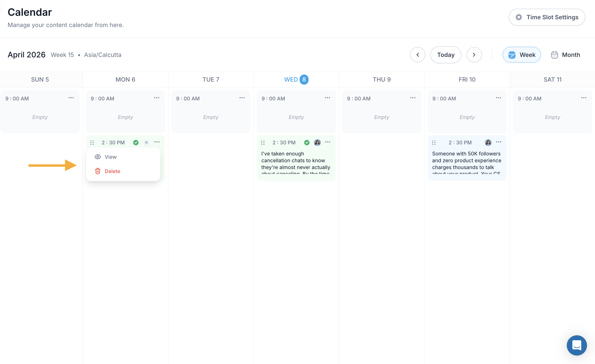Click the profile avatar on Wednesday's 2:30 PM post
Viewport: 595px width, 364px height.
(317, 143)
